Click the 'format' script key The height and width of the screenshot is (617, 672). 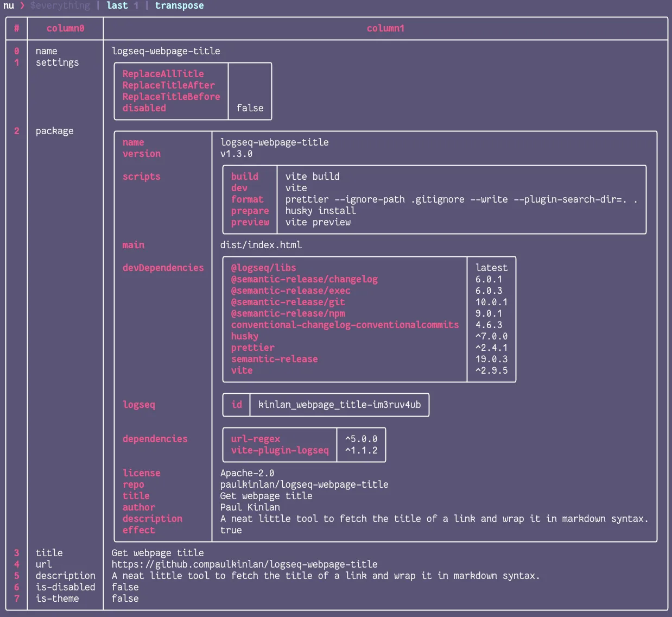[x=247, y=199]
